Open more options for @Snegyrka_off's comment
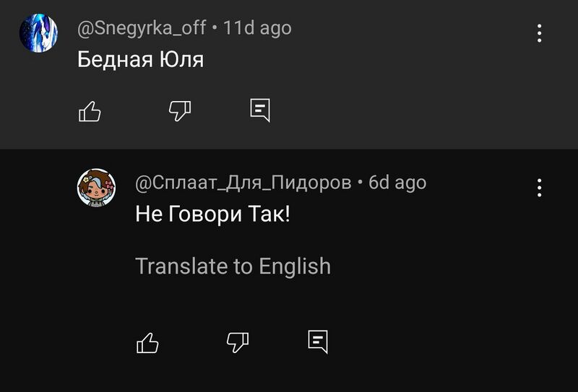 pos(539,33)
